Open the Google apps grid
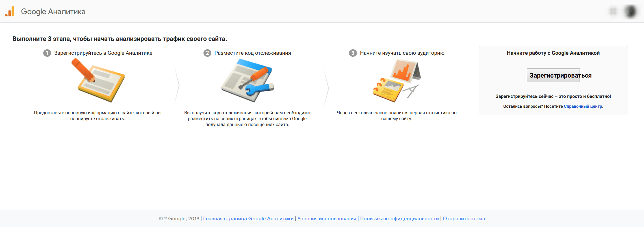Image resolution: width=644 pixels, height=229 pixels. (613, 11)
